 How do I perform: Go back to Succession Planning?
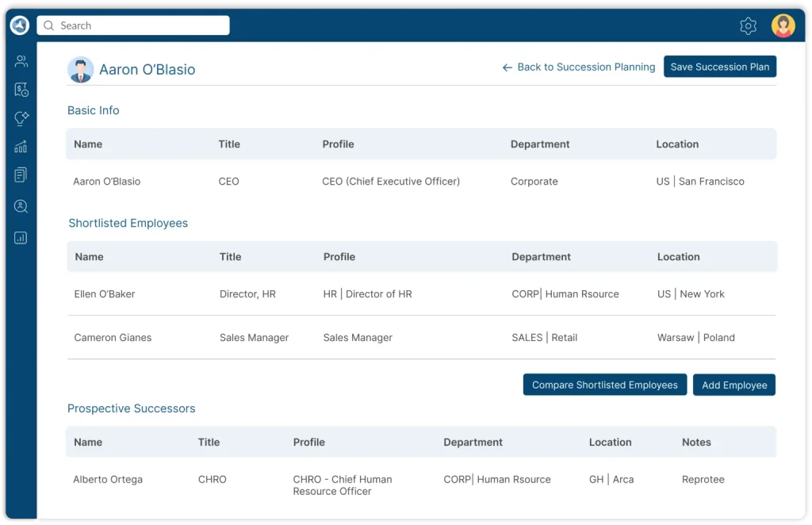[x=578, y=67]
